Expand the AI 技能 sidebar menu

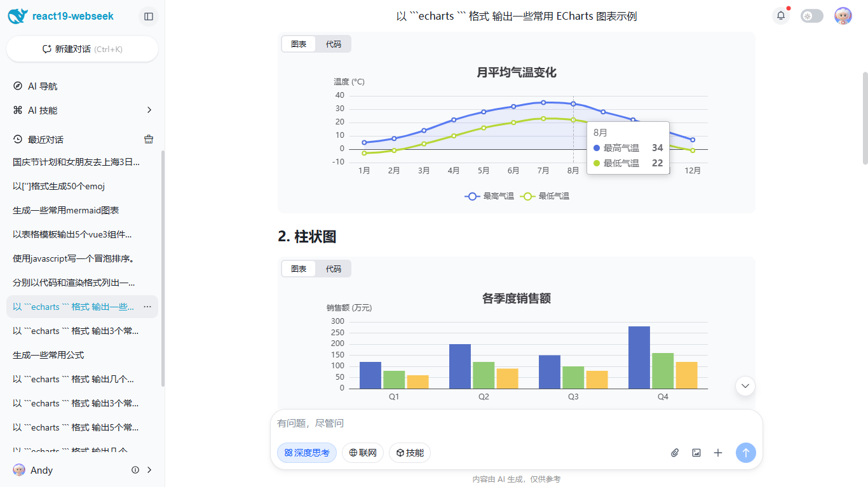point(83,110)
